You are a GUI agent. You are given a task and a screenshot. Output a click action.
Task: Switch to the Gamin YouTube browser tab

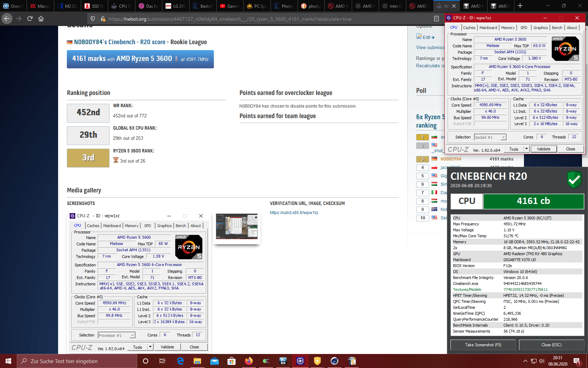230,6
